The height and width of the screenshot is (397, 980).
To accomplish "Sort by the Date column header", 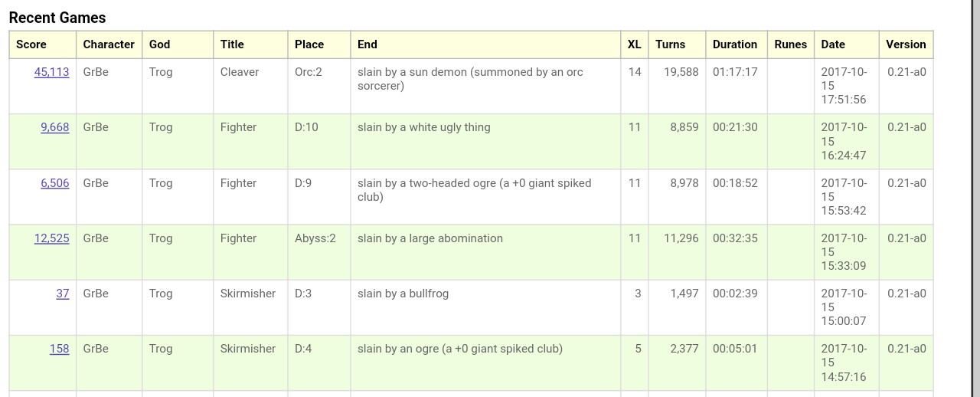I will [832, 44].
